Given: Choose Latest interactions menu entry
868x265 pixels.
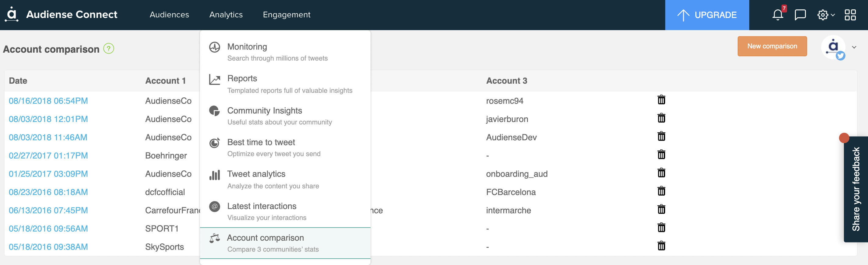Looking at the screenshot, I should (x=285, y=211).
